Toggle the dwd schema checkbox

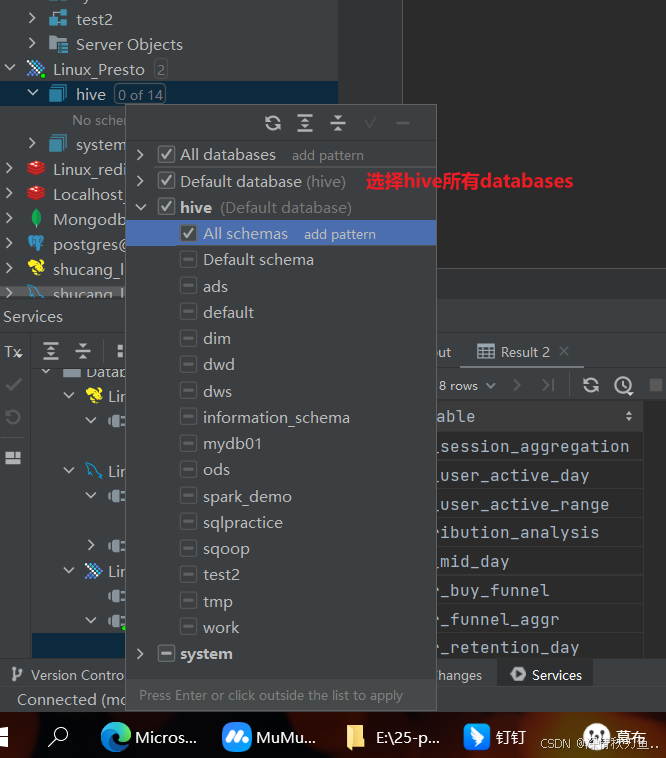point(188,364)
